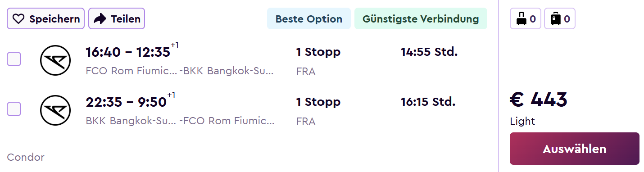644x172 pixels.
Task: Click the Teilen button
Action: tap(117, 19)
